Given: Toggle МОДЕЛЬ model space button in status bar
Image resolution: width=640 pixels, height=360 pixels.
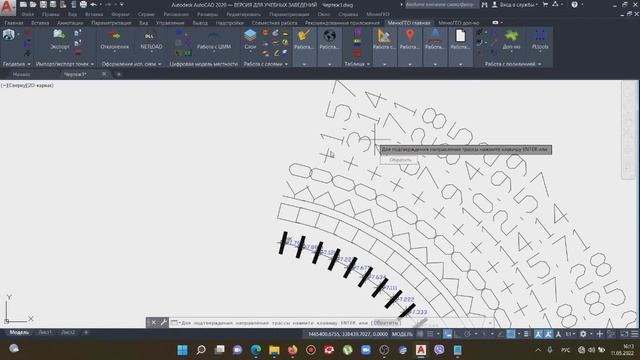Looking at the screenshot, I should pos(402,334).
